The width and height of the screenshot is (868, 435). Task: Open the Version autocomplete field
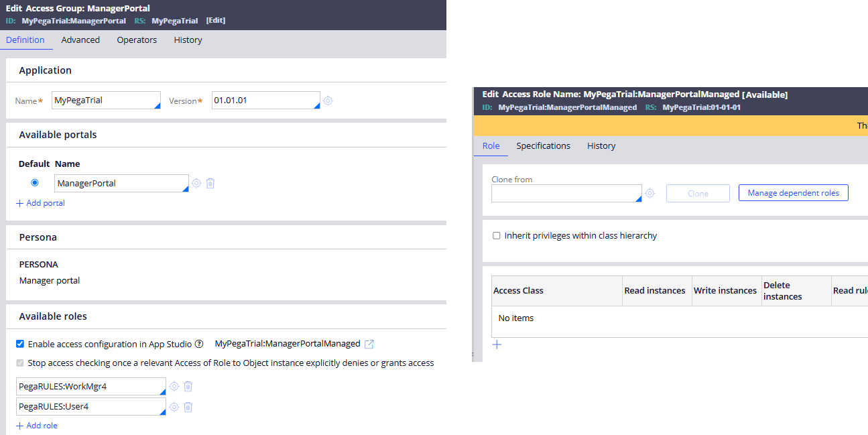(266, 100)
